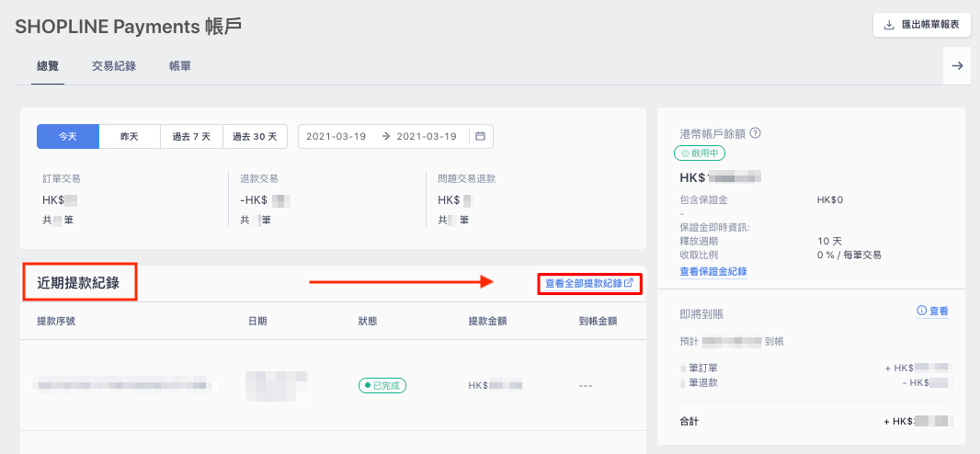Click the end date 2021-03-19 field

click(x=427, y=136)
